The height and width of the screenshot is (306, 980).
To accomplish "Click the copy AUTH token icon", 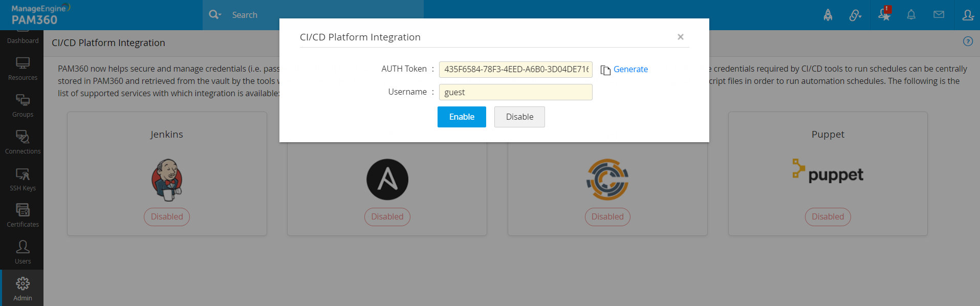I will tap(605, 70).
